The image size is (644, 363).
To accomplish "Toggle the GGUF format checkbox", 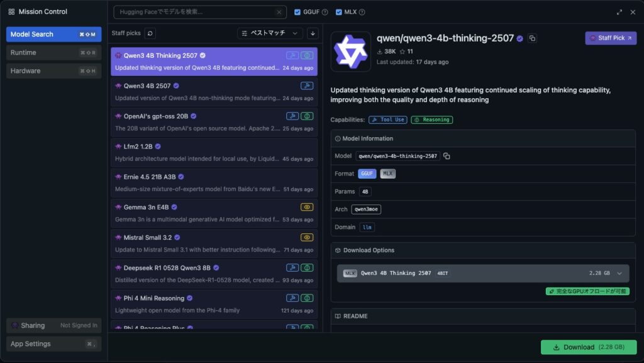I will coord(297,13).
